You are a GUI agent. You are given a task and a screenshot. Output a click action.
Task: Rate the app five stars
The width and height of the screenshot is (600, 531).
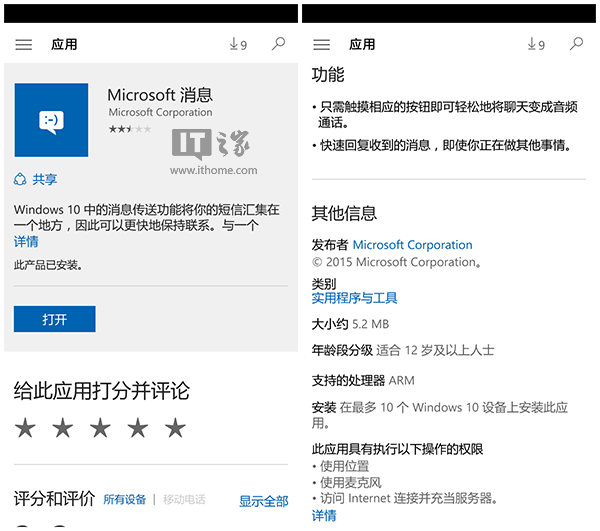(x=175, y=428)
